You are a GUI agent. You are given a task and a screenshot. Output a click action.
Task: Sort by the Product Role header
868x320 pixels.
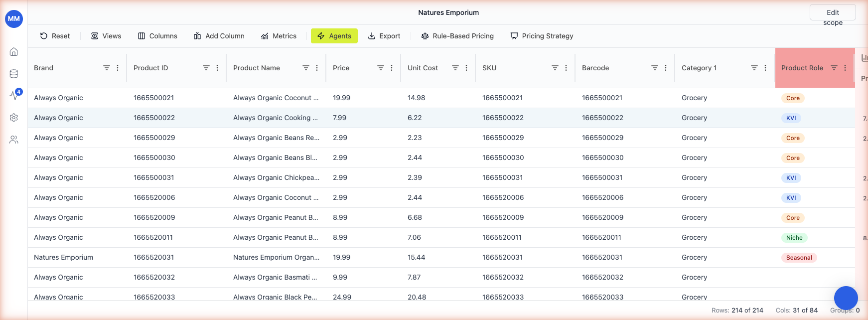(802, 68)
